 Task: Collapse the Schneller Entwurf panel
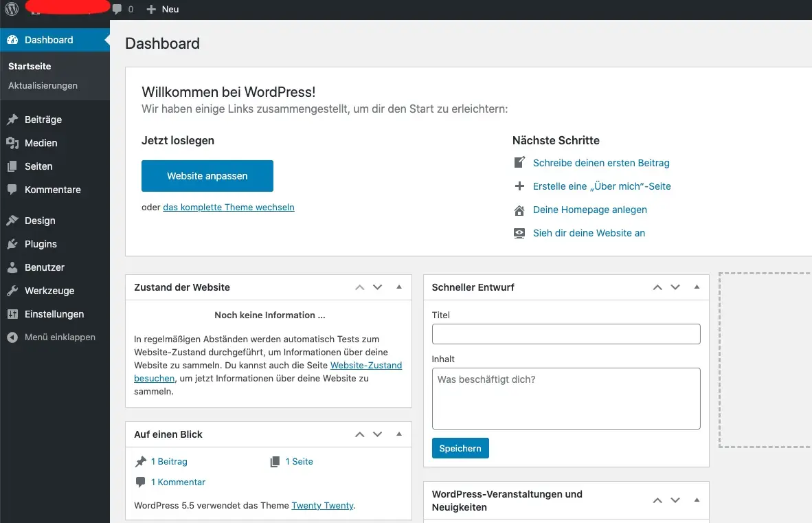[697, 287]
